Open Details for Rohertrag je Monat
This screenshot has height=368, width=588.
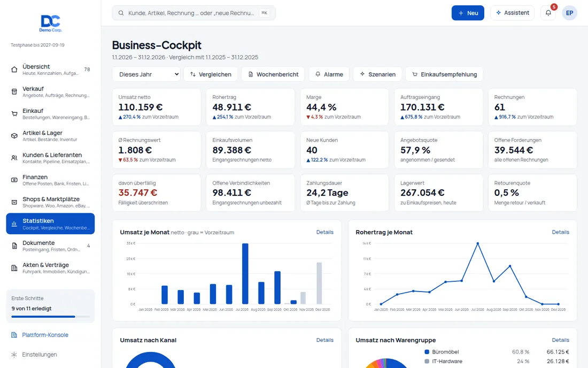(x=560, y=232)
